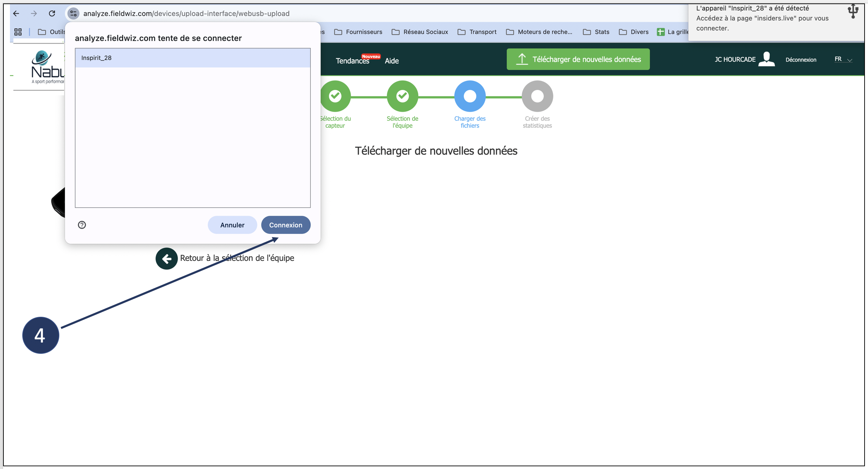868x469 pixels.
Task: Click the help question mark icon
Action: coord(82,225)
